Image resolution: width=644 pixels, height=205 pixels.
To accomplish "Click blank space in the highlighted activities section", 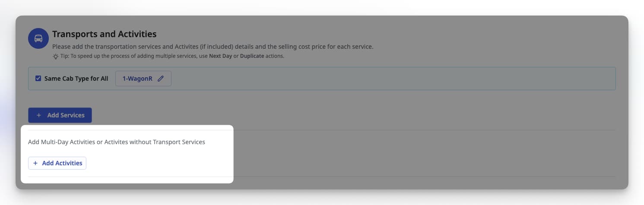I will [173, 163].
